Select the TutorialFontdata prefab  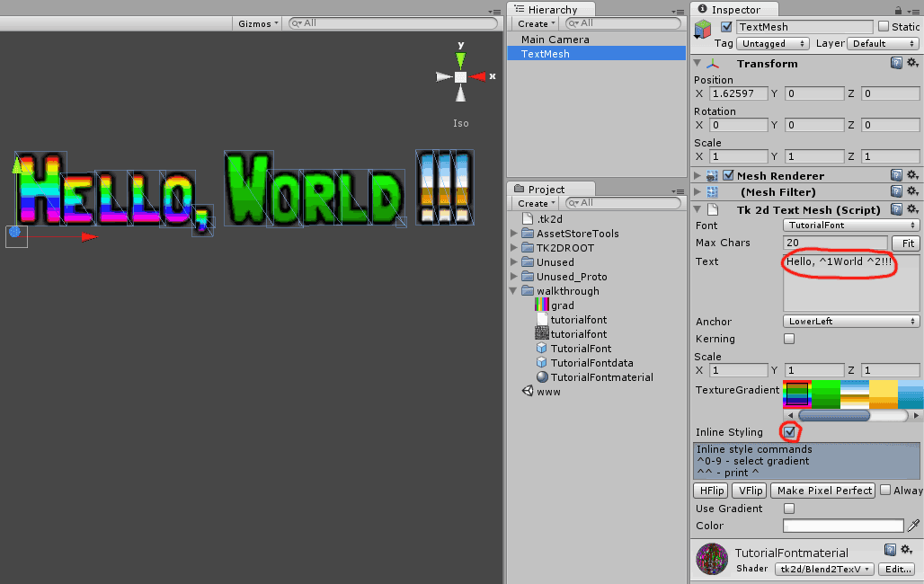pos(591,362)
